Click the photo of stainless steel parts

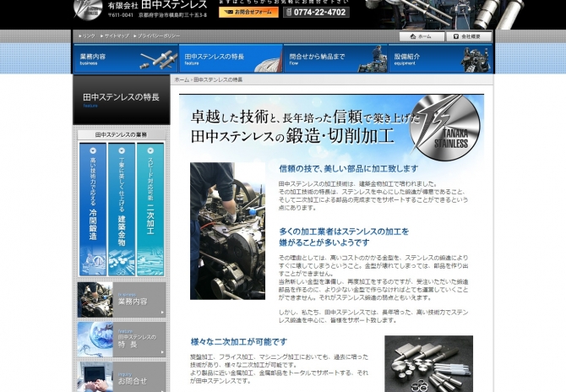[429, 364]
